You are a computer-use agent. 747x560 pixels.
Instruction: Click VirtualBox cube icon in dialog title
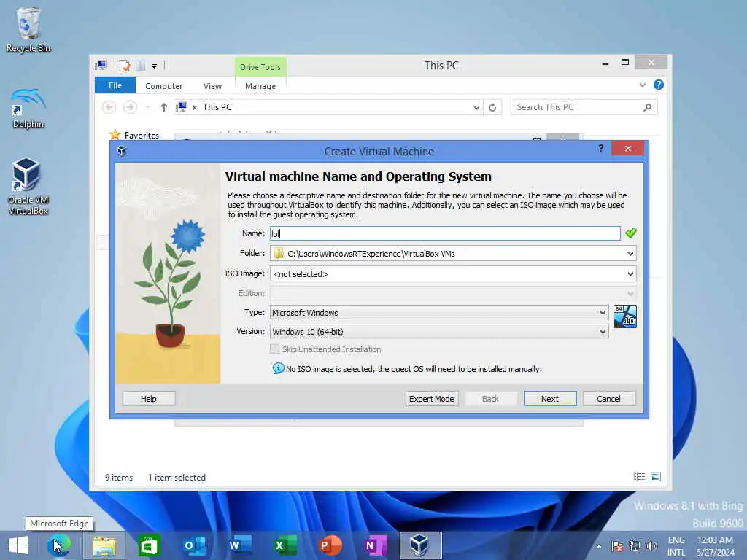click(122, 151)
